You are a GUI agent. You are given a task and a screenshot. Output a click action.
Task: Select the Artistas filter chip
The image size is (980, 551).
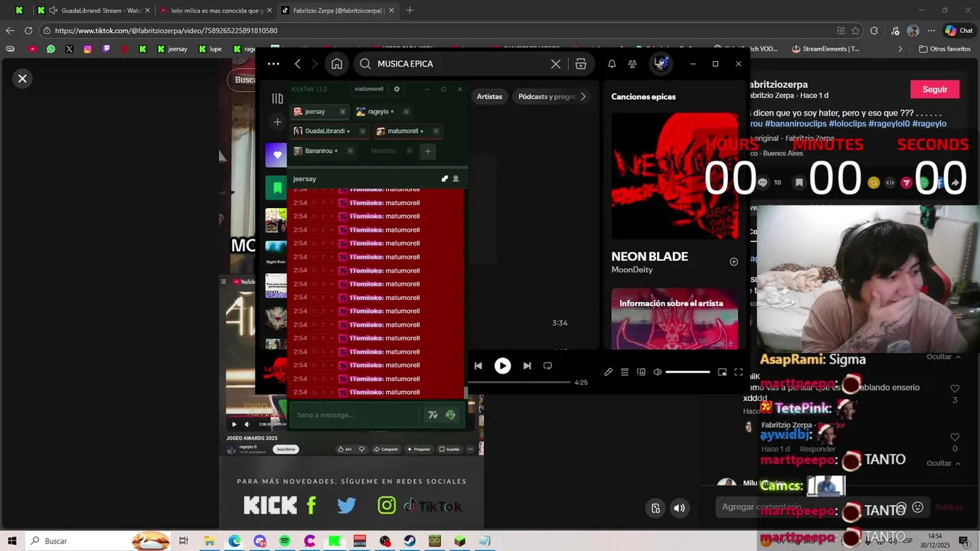[x=489, y=96]
